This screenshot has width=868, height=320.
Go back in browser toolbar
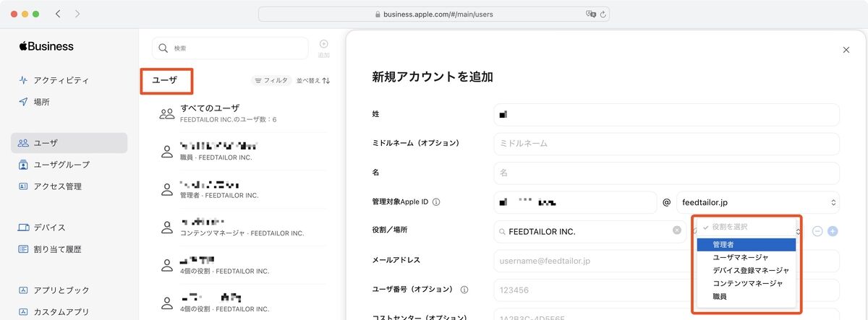57,14
